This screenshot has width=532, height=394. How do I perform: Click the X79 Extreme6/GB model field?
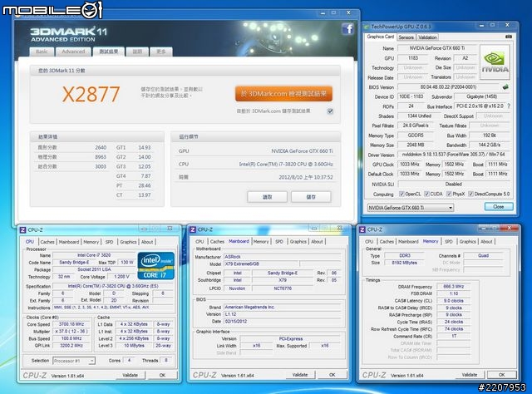260,263
